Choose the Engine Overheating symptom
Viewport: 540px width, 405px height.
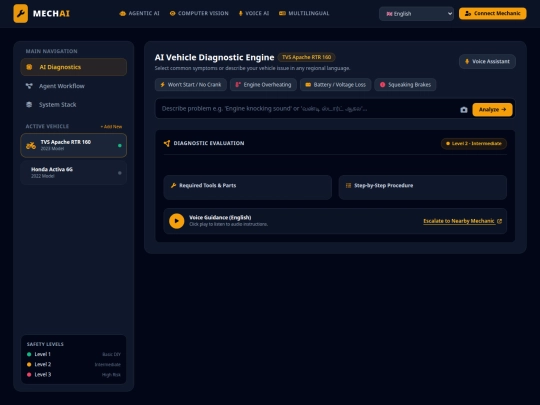click(x=263, y=85)
